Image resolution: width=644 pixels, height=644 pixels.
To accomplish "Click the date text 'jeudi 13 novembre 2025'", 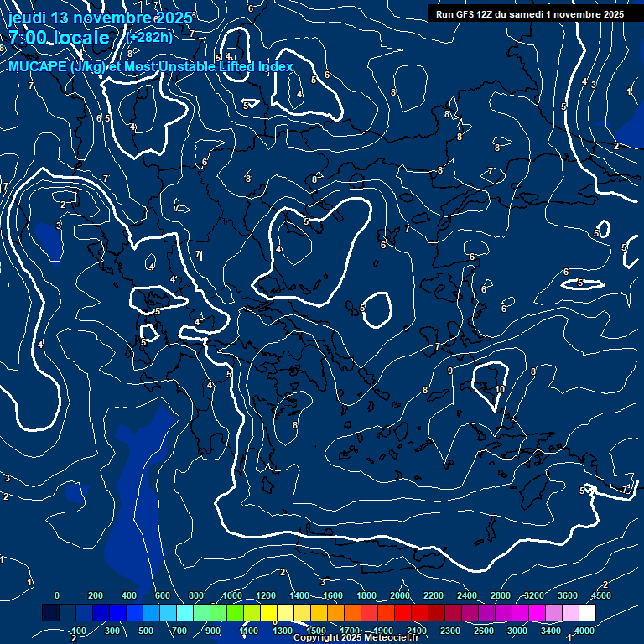I will coord(101,18).
